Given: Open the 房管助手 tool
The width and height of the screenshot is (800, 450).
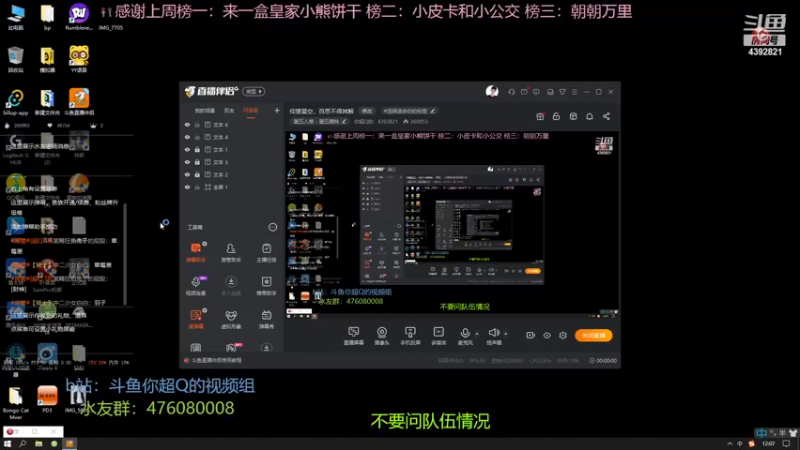Looking at the screenshot, I should click(x=231, y=252).
